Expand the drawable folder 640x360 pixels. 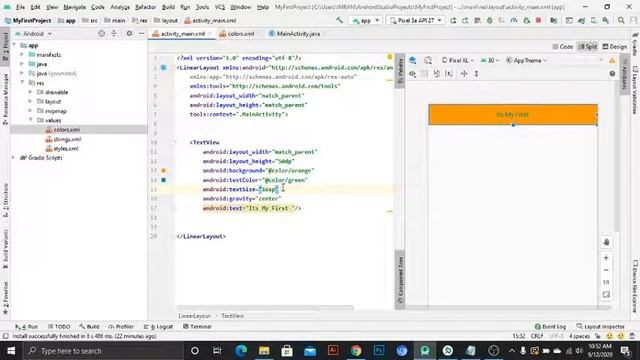(31, 92)
